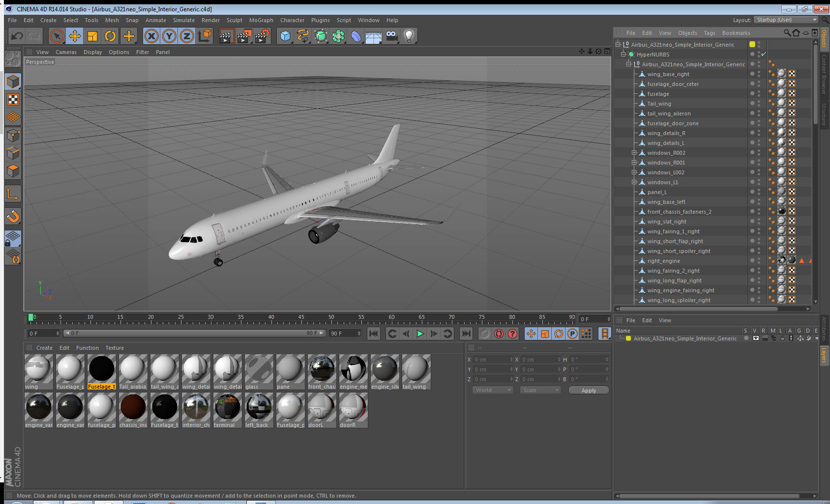Expand windows_R001 in object tree
The width and height of the screenshot is (830, 504).
[634, 163]
